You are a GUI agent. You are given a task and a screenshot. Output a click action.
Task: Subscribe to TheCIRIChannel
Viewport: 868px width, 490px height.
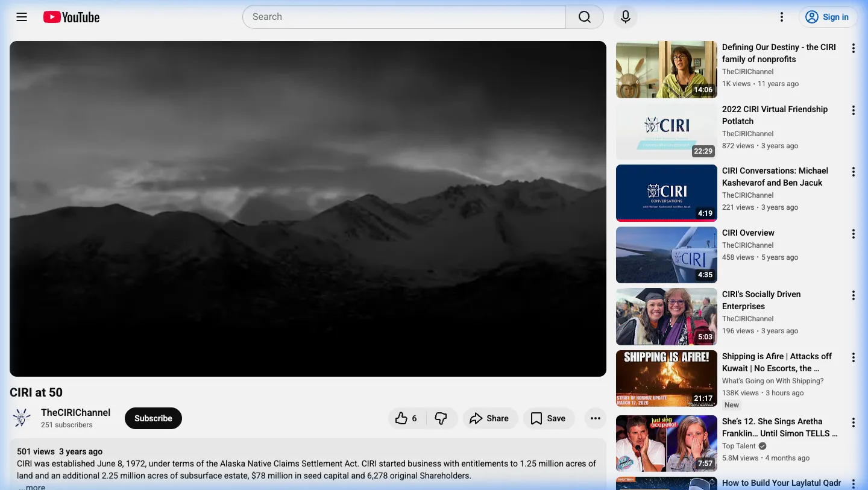tap(153, 418)
